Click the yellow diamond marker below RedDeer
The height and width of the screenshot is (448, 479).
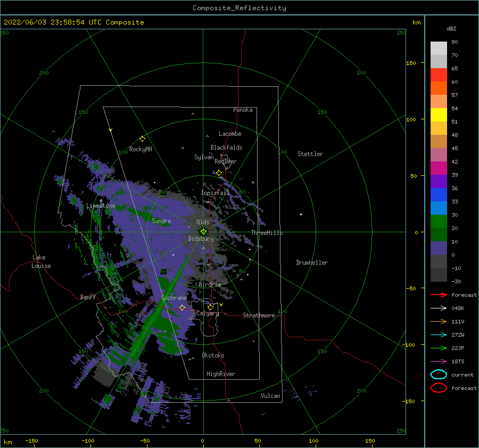219,173
